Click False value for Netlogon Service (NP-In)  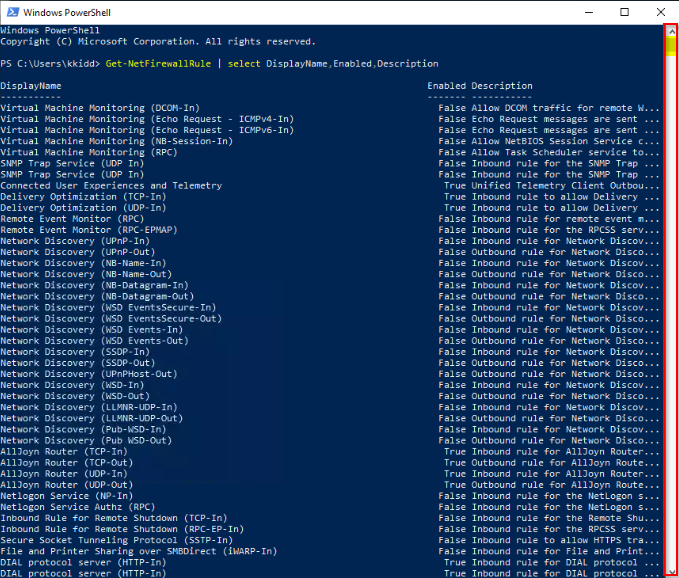(452, 496)
